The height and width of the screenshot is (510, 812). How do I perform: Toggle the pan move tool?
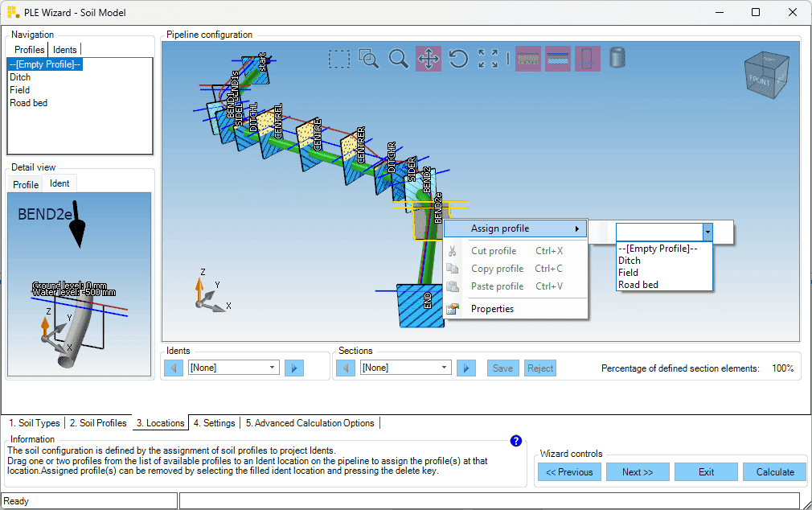tap(429, 59)
